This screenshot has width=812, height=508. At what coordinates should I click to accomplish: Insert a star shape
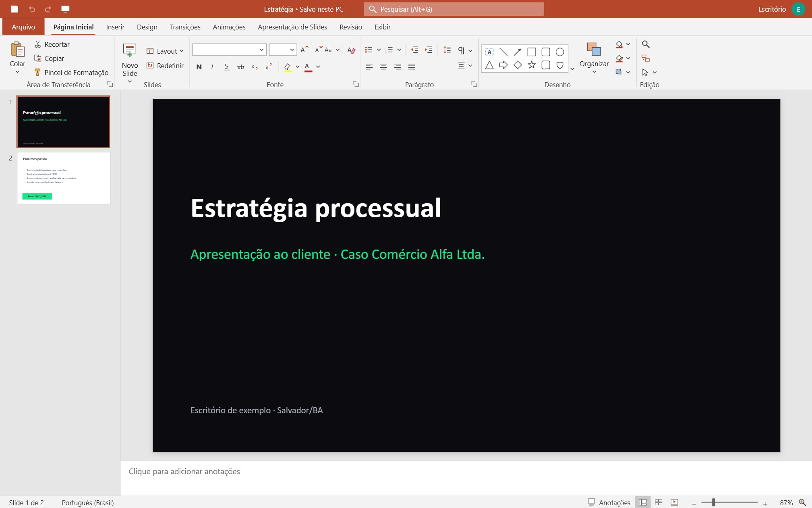click(x=532, y=65)
